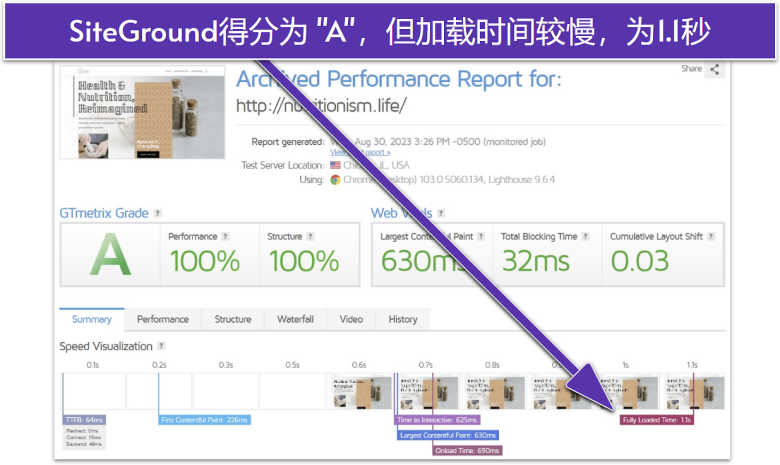Click the Performance score help icon
The height and width of the screenshot is (465, 780).
[x=225, y=236]
